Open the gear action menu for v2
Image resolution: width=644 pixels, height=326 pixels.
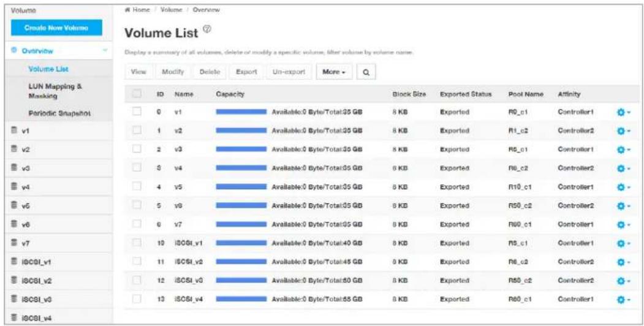pos(623,131)
